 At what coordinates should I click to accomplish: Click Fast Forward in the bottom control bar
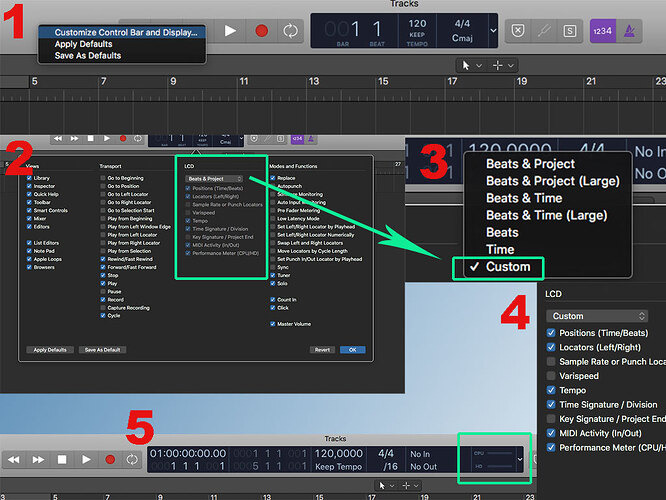[38, 459]
